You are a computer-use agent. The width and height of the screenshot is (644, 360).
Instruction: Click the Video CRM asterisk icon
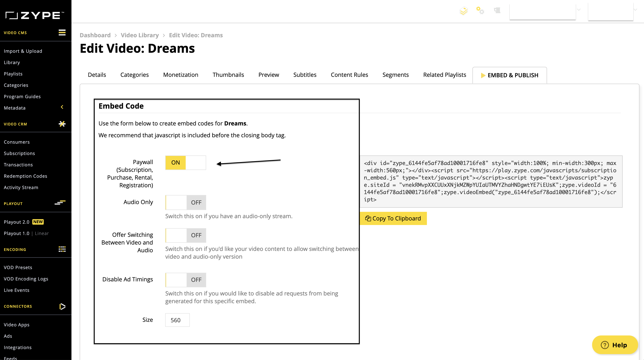click(62, 124)
